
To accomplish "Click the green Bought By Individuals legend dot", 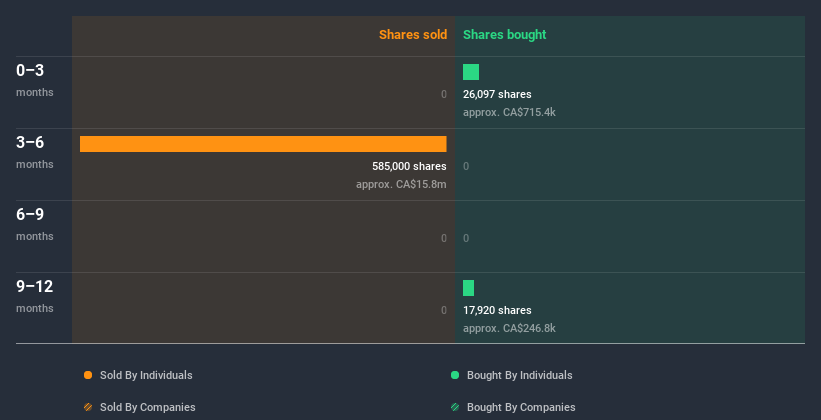I will [455, 375].
